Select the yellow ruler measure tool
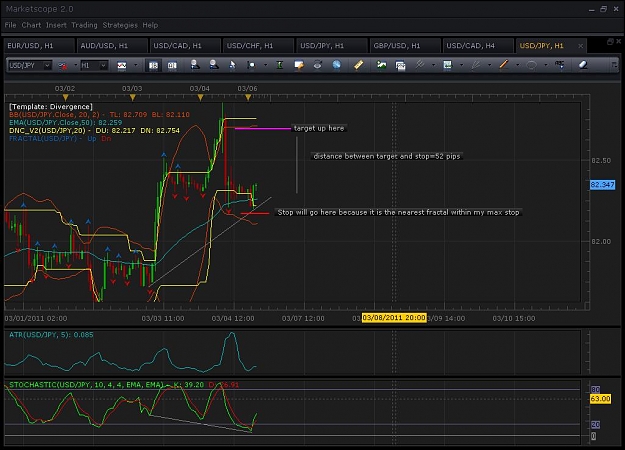 coord(359,65)
